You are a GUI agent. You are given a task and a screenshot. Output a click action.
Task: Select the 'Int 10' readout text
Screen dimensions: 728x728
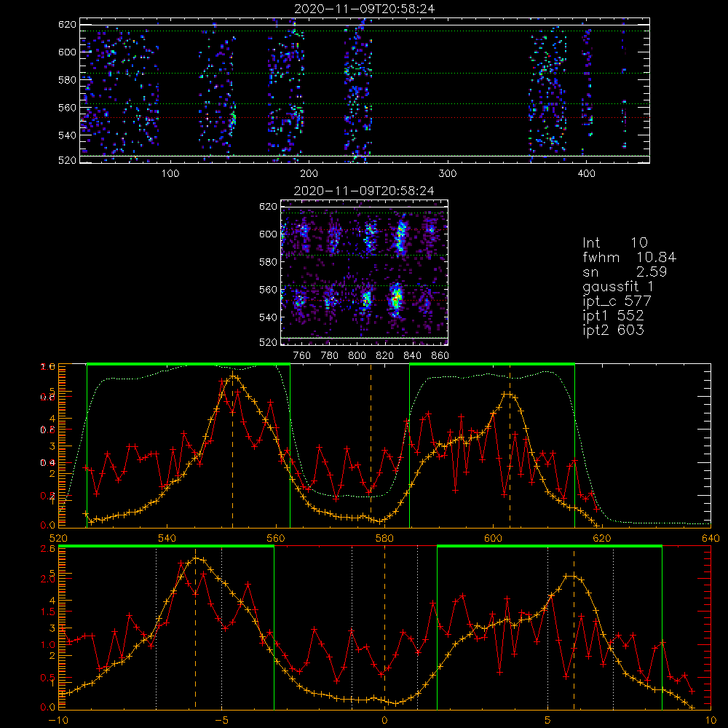(x=615, y=243)
